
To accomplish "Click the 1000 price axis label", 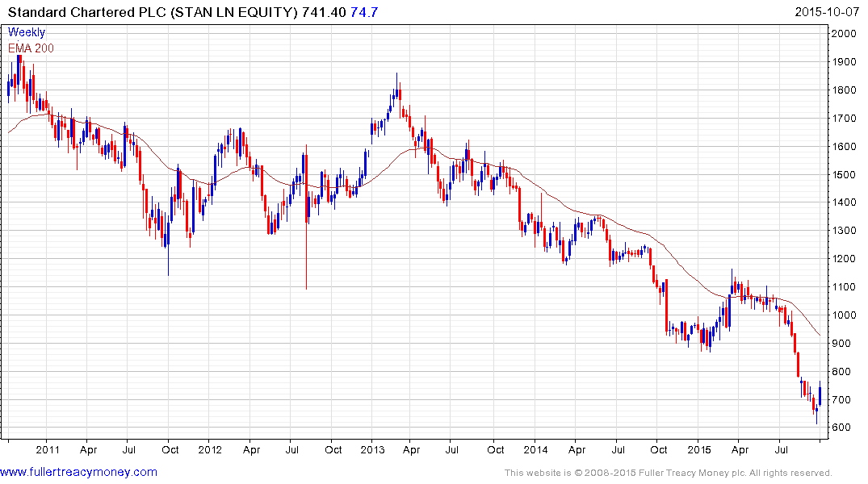I will click(x=844, y=315).
